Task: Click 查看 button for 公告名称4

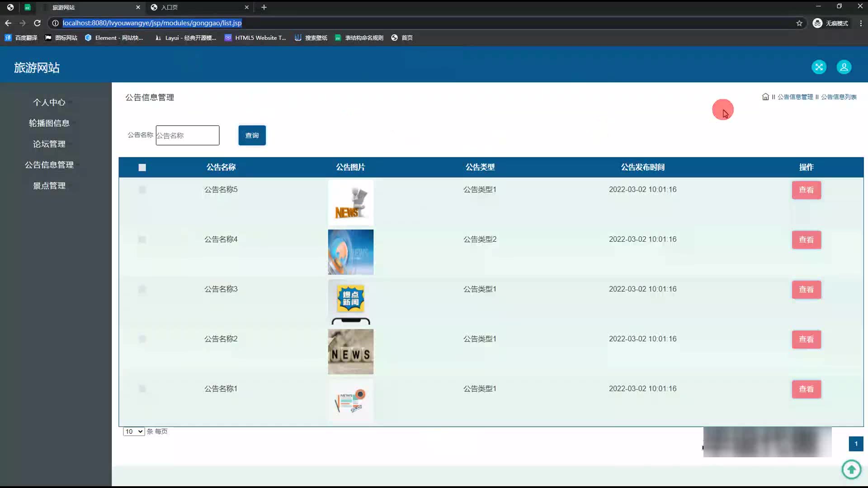Action: tap(806, 240)
